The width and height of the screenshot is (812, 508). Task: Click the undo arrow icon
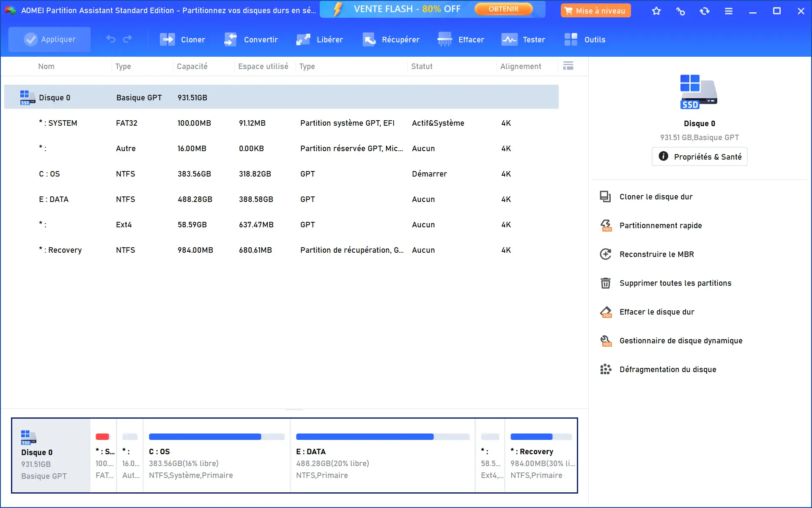tap(111, 39)
